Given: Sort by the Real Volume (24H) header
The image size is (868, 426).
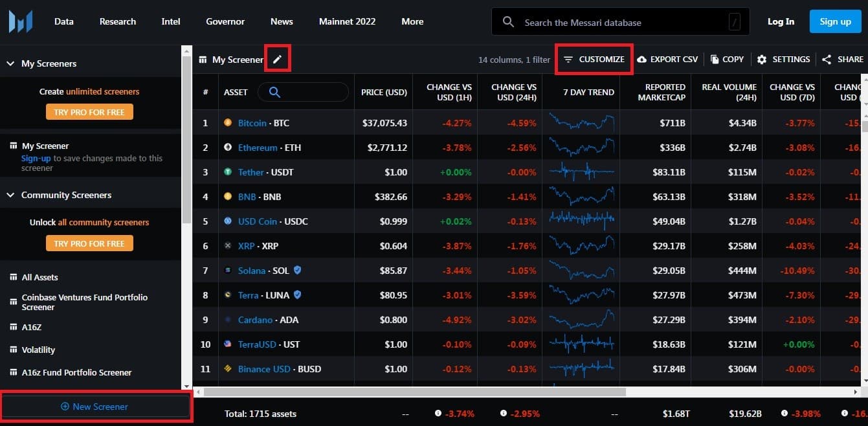Looking at the screenshot, I should pos(729,92).
